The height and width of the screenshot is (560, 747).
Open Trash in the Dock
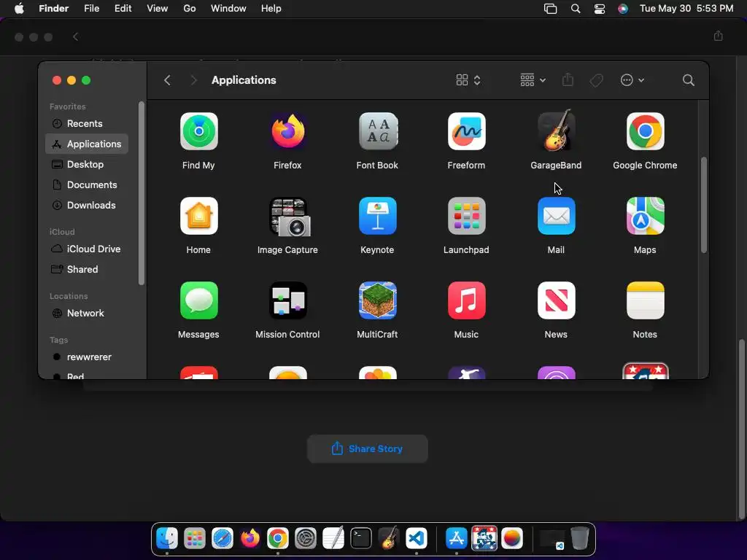pyautogui.click(x=579, y=539)
